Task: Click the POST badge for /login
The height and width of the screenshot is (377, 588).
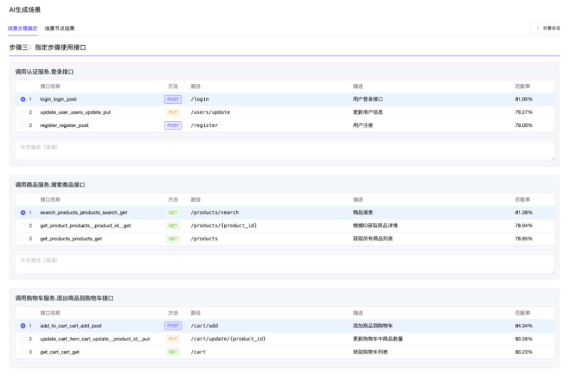Action: pos(173,100)
